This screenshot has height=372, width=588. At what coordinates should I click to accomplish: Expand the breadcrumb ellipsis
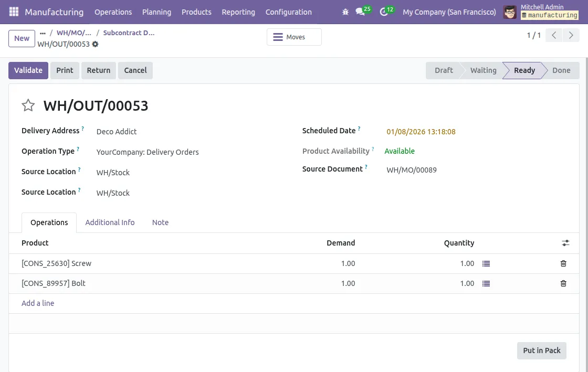pos(43,33)
